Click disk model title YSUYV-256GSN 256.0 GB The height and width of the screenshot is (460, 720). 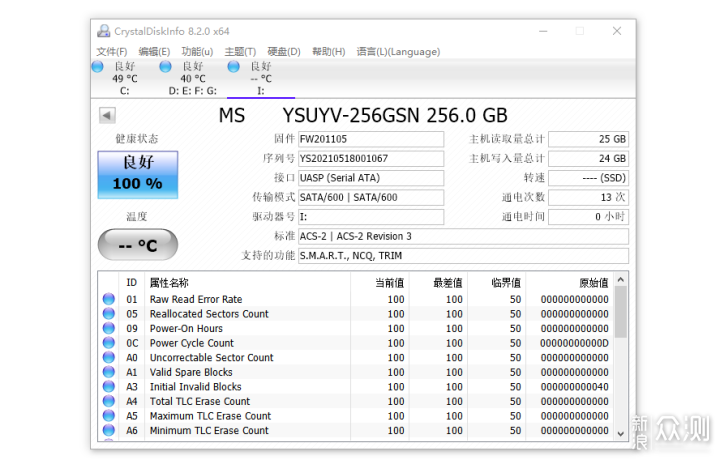coord(395,115)
